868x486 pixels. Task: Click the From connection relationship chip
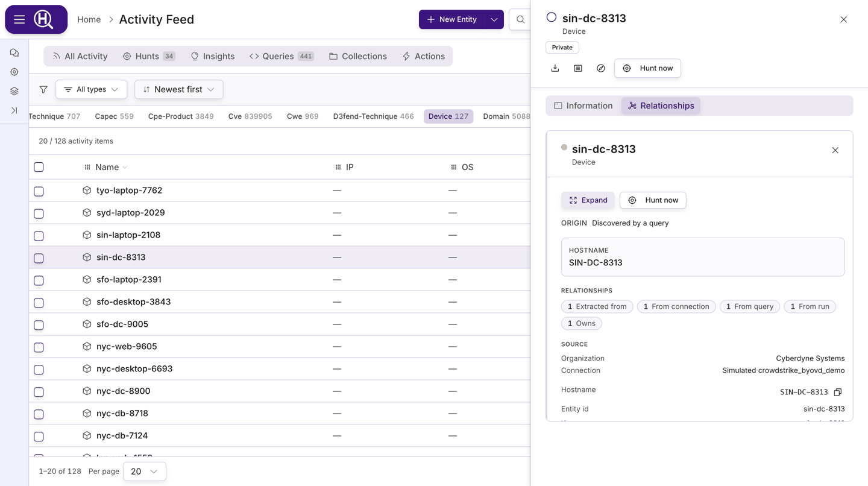tap(676, 306)
